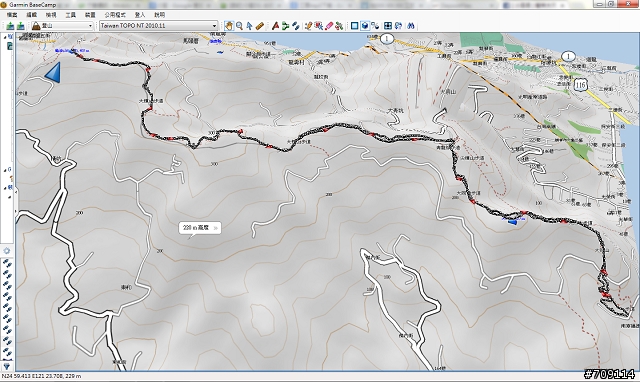Select the New Track footprints tool

[296, 26]
